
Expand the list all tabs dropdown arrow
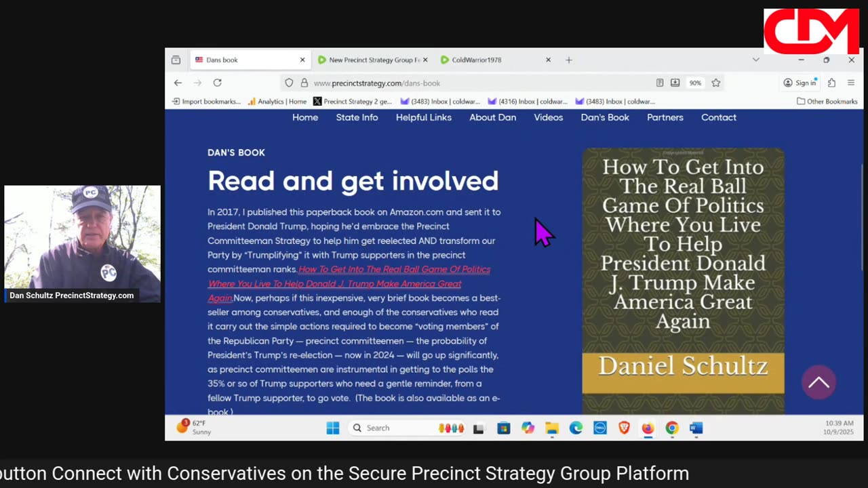[755, 60]
